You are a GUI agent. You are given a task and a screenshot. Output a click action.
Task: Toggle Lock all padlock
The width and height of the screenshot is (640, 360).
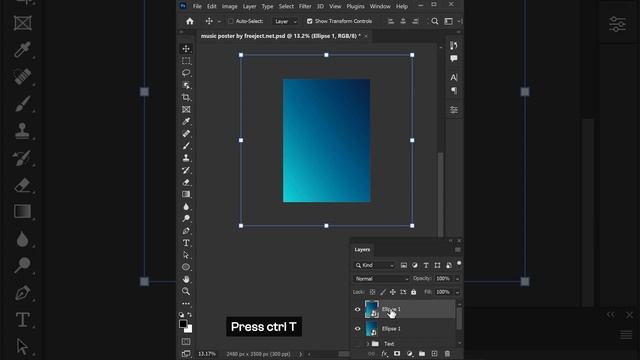[x=413, y=292]
